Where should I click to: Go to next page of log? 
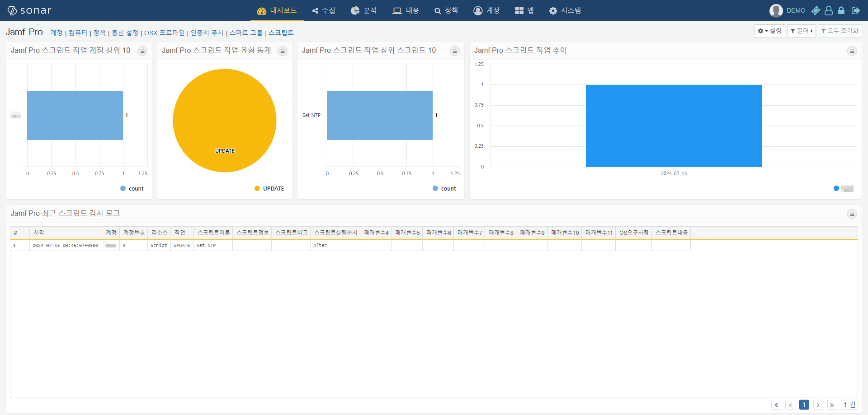pos(818,405)
